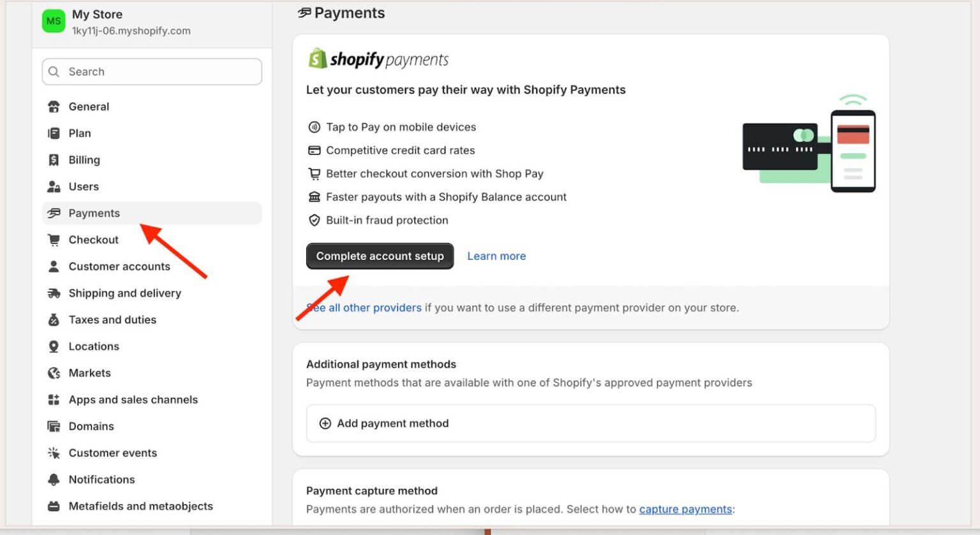Click the Checkout cart icon

coord(55,239)
